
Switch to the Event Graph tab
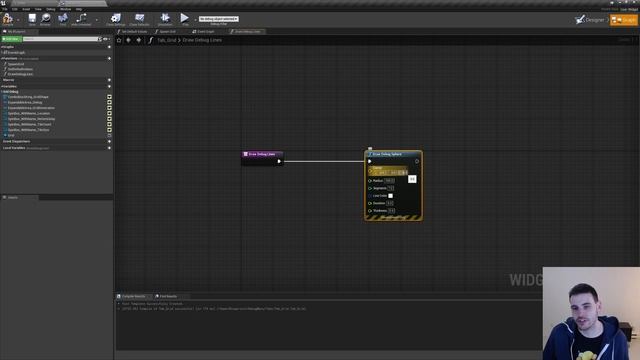206,31
